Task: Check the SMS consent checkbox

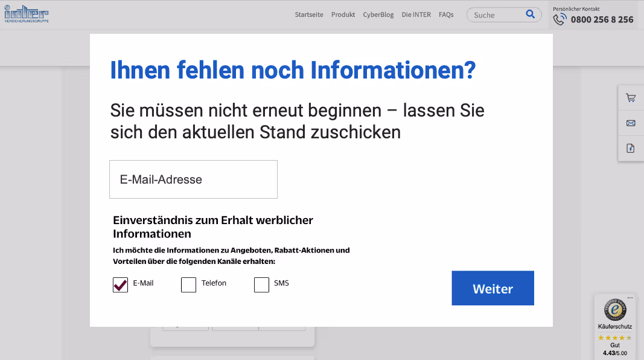Action: pyautogui.click(x=261, y=284)
